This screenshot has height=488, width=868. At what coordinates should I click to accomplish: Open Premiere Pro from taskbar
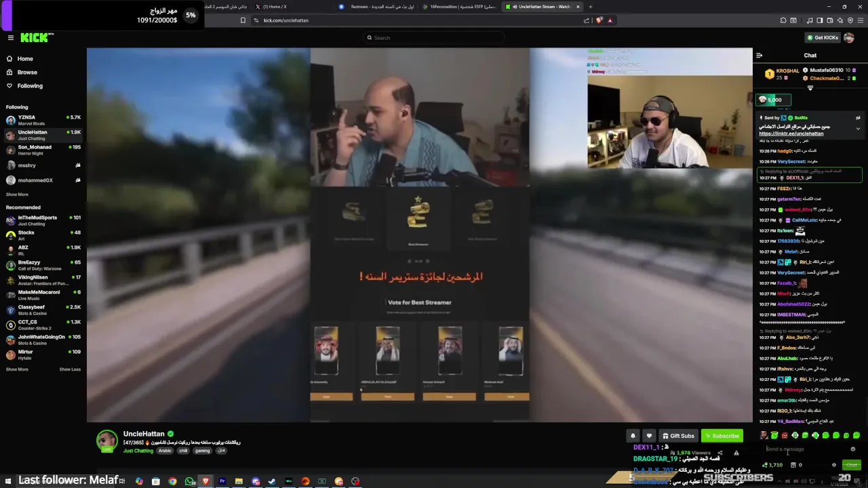[x=222, y=481]
